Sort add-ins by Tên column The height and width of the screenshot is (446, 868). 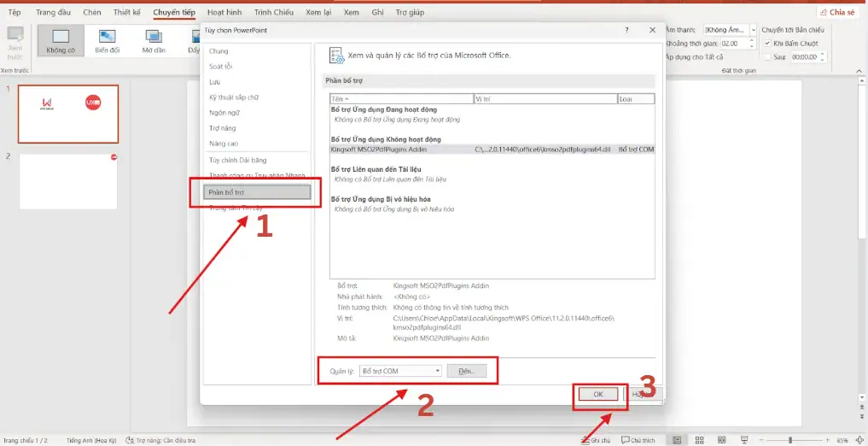[x=402, y=99]
